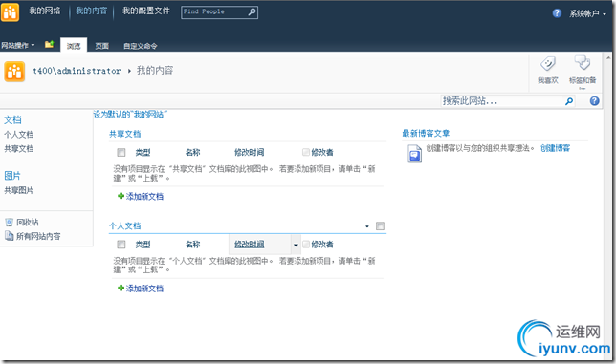Tick the 修改者 column checkbox in 共享文档

306,152
